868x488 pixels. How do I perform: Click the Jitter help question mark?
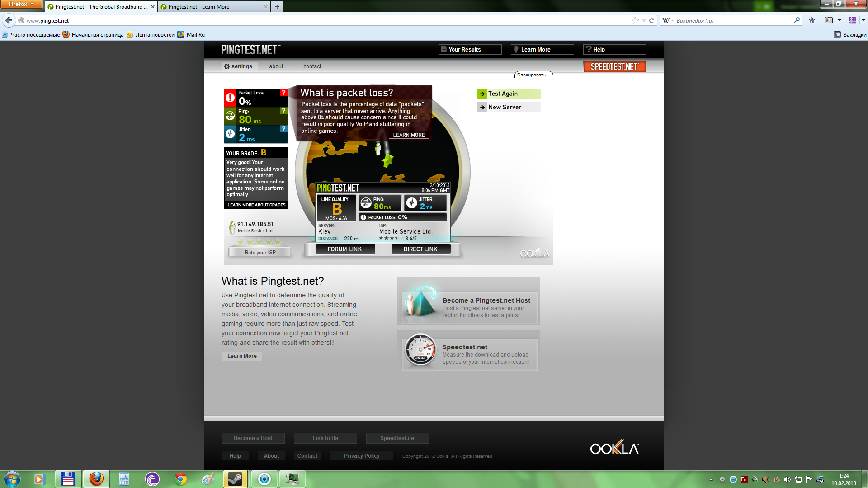pyautogui.click(x=283, y=129)
